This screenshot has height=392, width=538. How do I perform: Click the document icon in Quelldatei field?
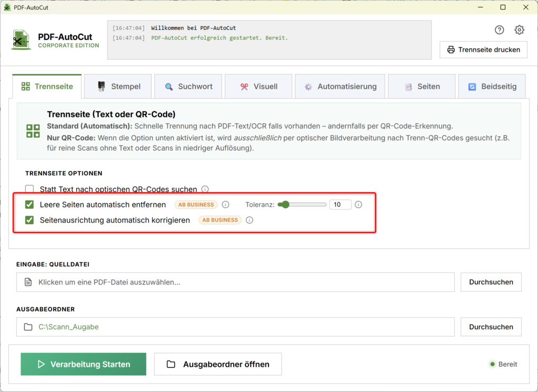28,282
